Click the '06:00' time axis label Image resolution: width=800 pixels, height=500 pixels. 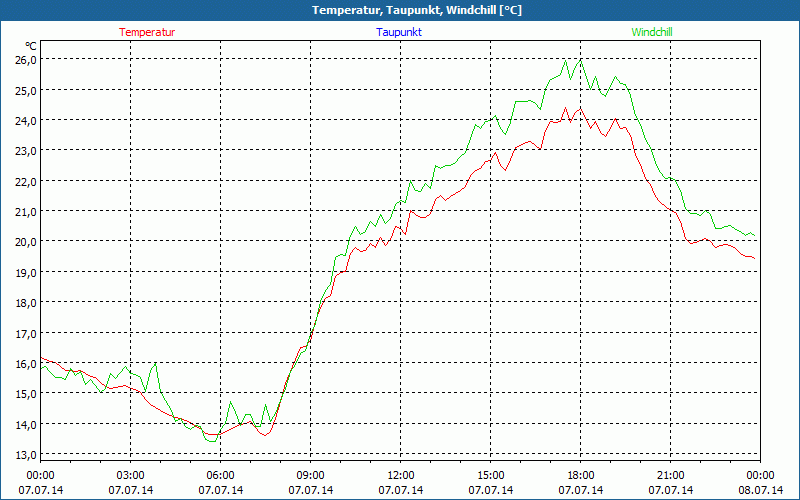click(x=220, y=476)
